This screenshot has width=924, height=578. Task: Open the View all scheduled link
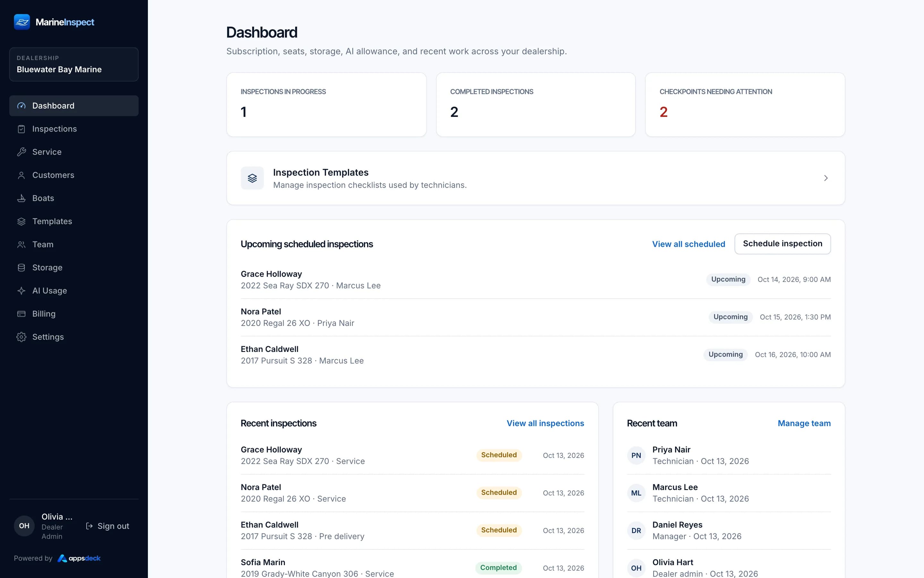[689, 244]
